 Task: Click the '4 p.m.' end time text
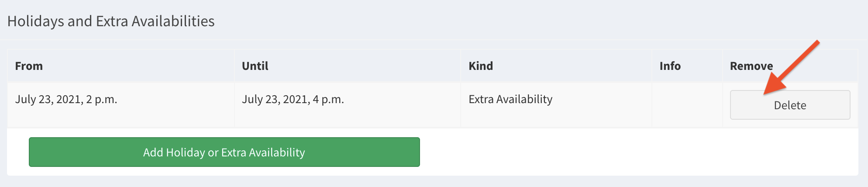click(x=328, y=100)
